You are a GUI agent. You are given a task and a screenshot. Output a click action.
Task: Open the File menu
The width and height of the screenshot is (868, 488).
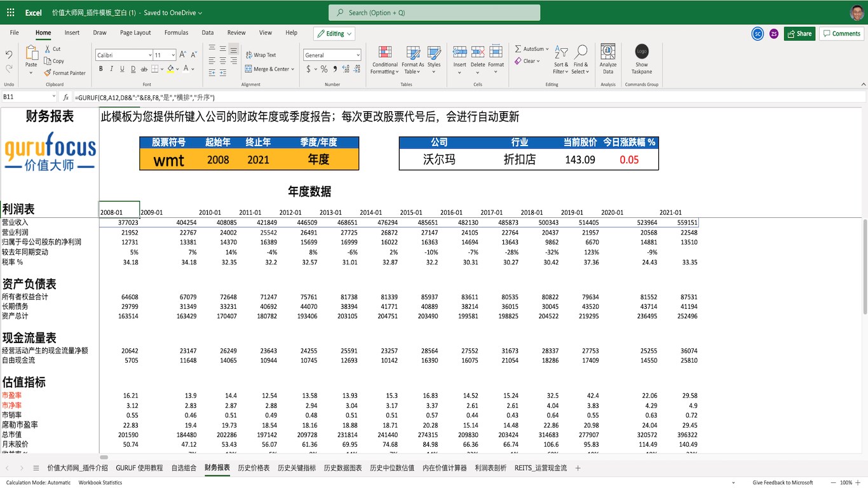coord(14,33)
